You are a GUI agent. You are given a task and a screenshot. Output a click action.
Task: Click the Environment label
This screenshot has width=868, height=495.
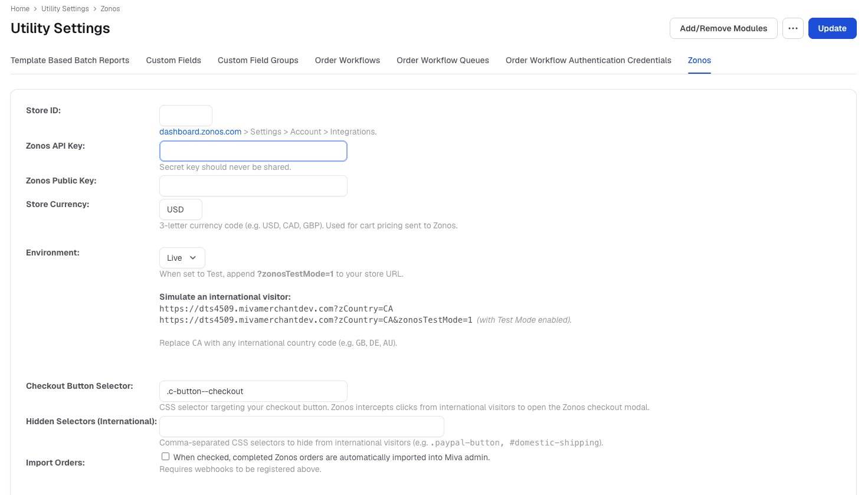pyautogui.click(x=53, y=253)
